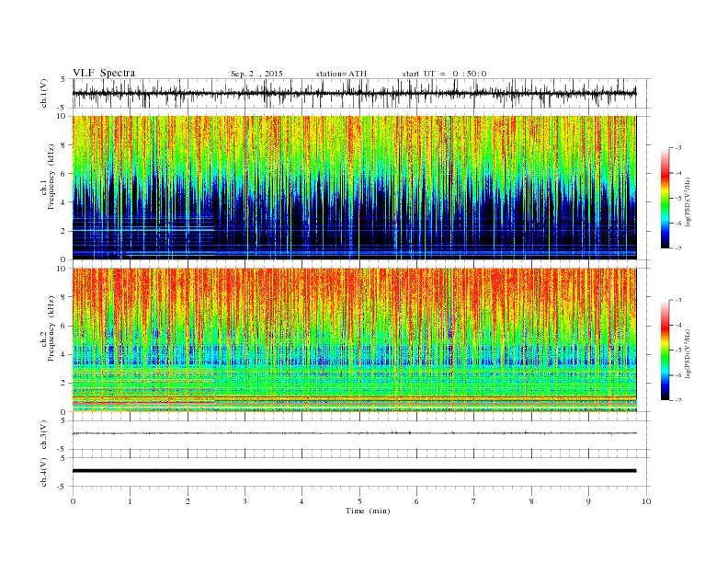Click the time axis tick label '7'
728x563 pixels.
(x=474, y=501)
